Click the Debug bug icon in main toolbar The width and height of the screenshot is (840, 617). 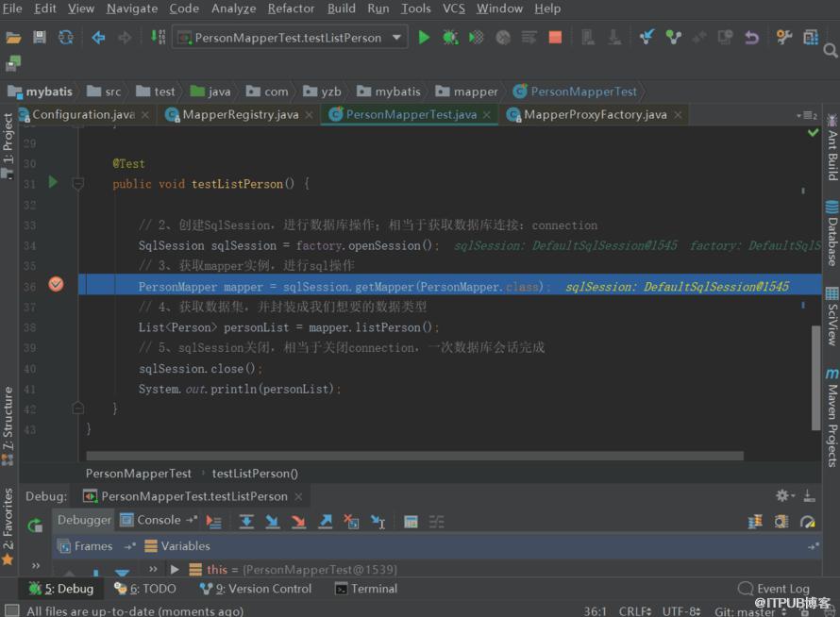[x=450, y=38]
